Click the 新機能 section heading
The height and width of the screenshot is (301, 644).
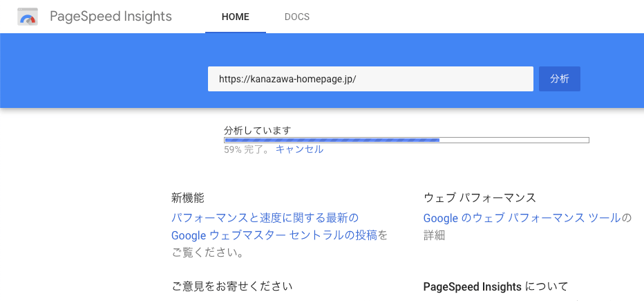pos(188,198)
